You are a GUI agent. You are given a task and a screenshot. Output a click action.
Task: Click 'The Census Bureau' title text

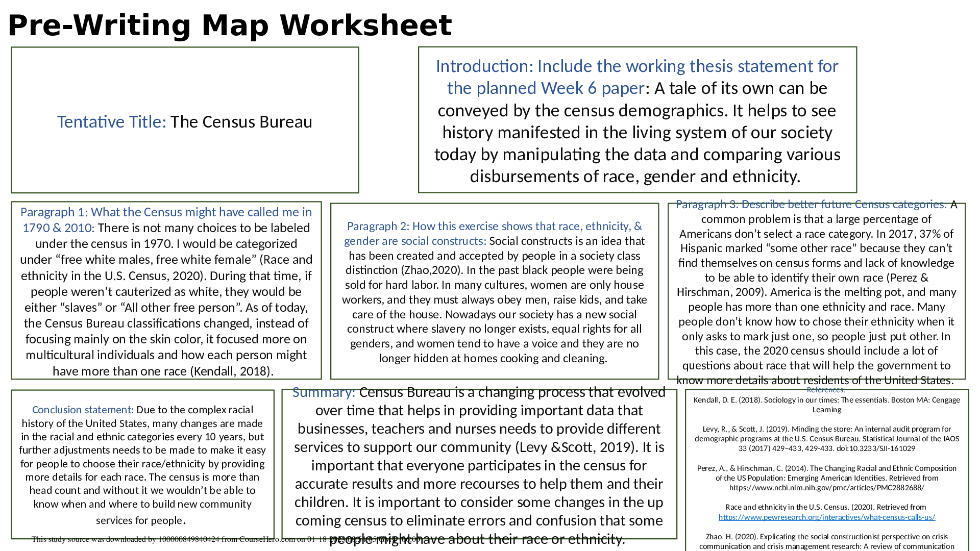click(241, 122)
